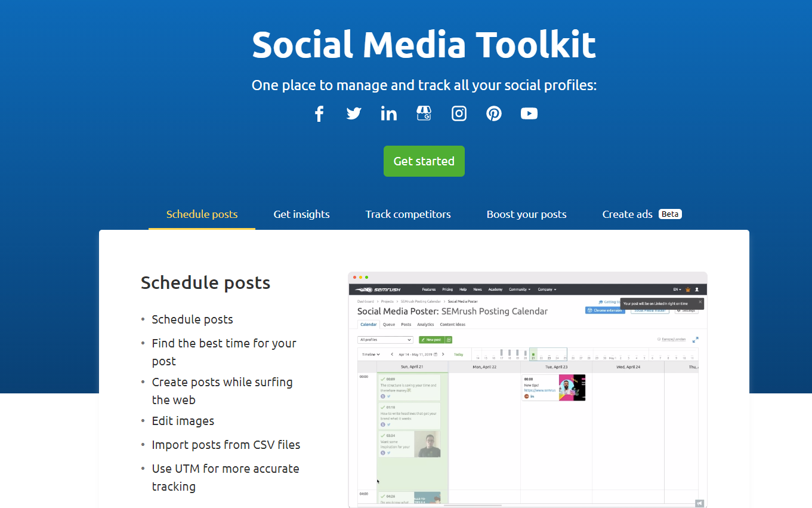The width and height of the screenshot is (812, 508).
Task: Switch to the Track competitors tab
Action: (408, 214)
